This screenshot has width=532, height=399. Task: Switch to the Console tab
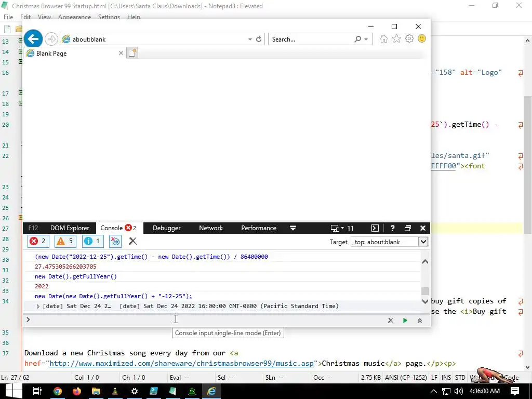(118, 228)
